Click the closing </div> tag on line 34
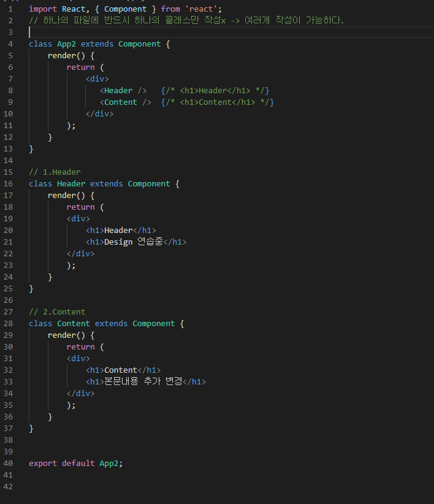 81,394
